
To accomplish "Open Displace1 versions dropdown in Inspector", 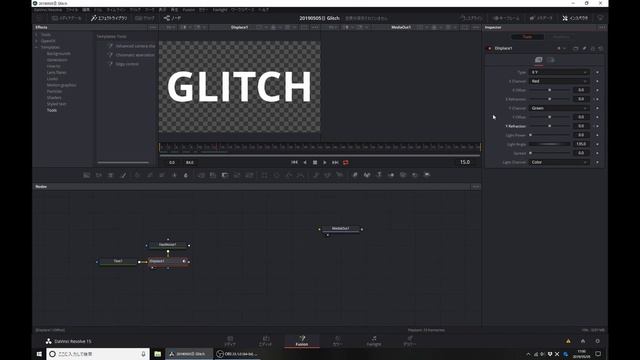I will pos(561,48).
